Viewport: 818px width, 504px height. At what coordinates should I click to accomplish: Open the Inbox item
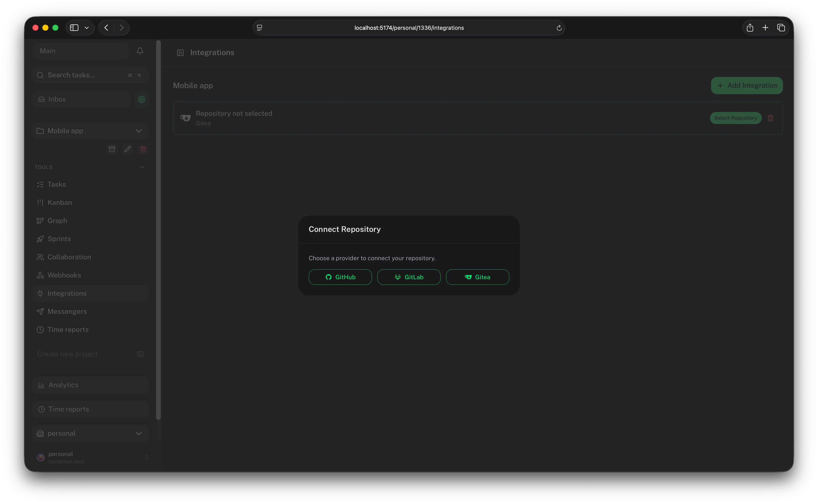pyautogui.click(x=81, y=99)
